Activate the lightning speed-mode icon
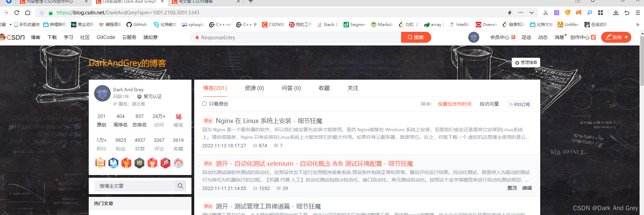 pyautogui.click(x=509, y=13)
